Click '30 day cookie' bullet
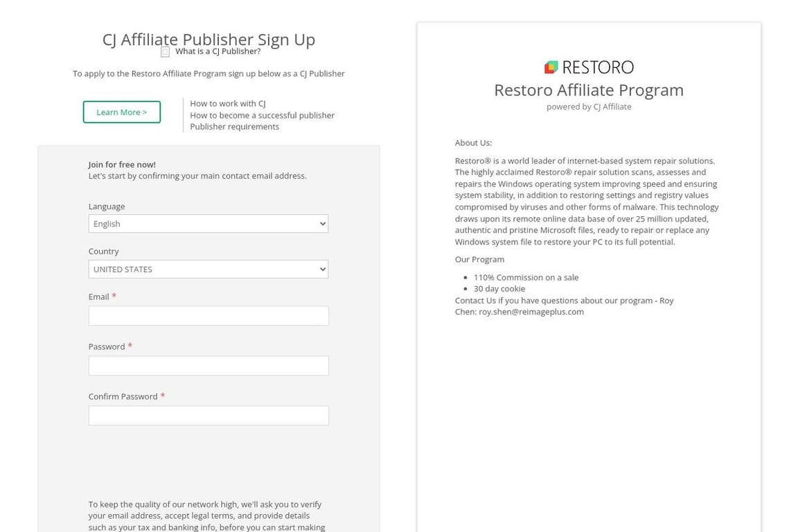This screenshot has height=532, width=798. 499,289
